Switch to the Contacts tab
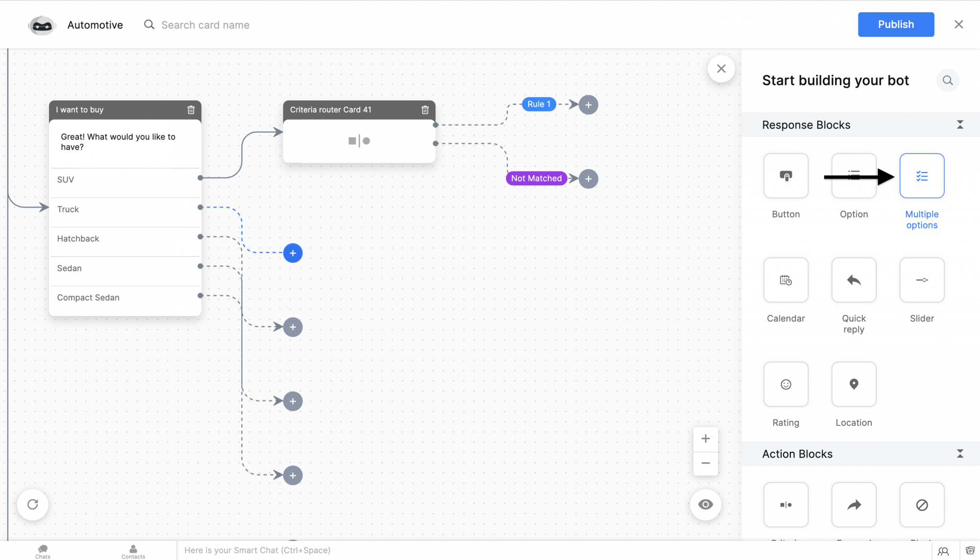This screenshot has width=980, height=560. pyautogui.click(x=133, y=551)
